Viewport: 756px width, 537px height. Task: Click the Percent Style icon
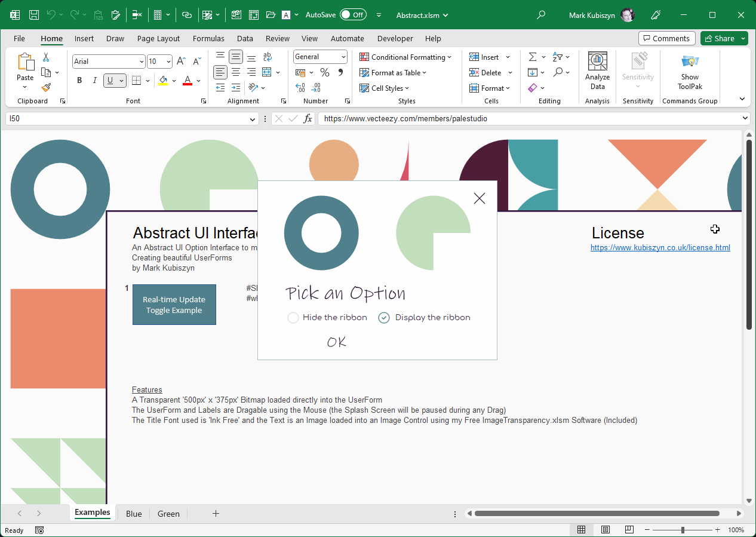pos(325,73)
